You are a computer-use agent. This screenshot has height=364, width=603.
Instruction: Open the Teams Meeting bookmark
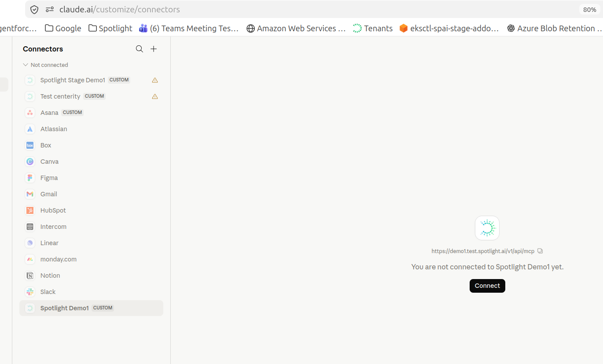tap(189, 28)
